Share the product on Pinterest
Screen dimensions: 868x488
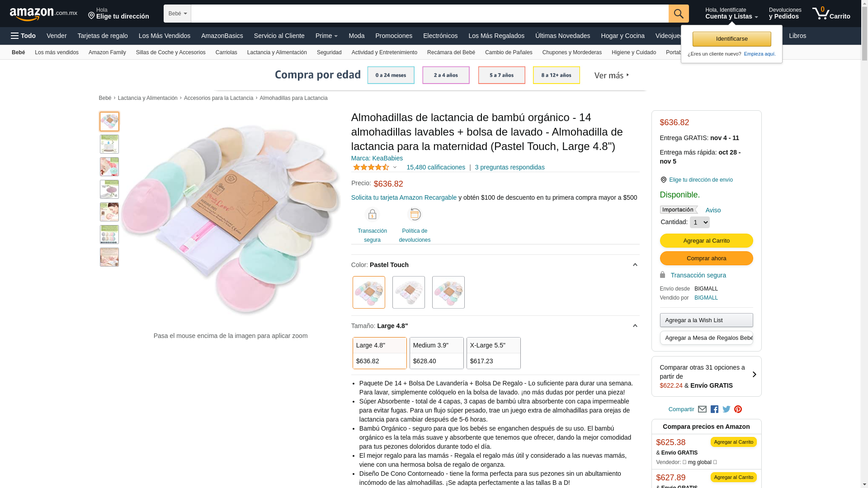[x=738, y=409]
